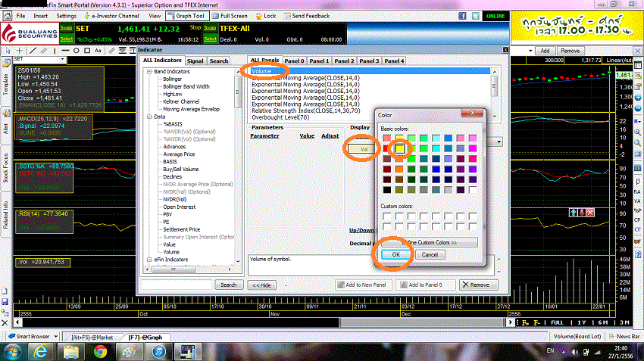Open Windows Start menu

click(13, 352)
